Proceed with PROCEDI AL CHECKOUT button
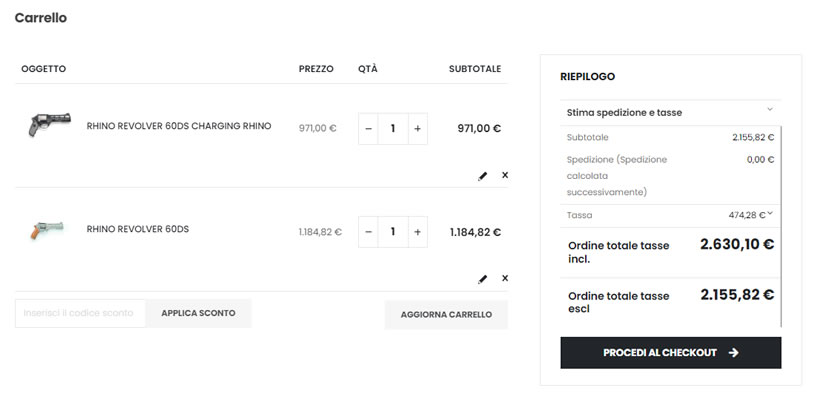The image size is (815, 400). pos(671,353)
